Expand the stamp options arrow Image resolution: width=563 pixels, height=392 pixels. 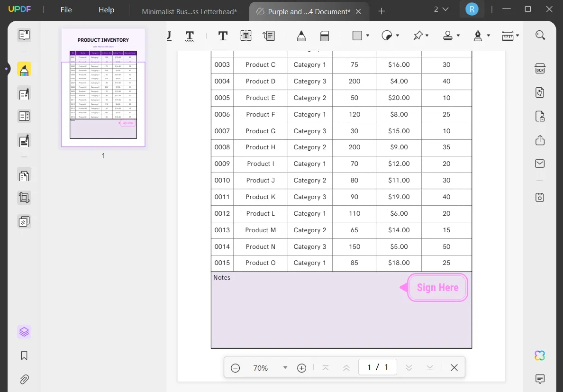coord(458,36)
